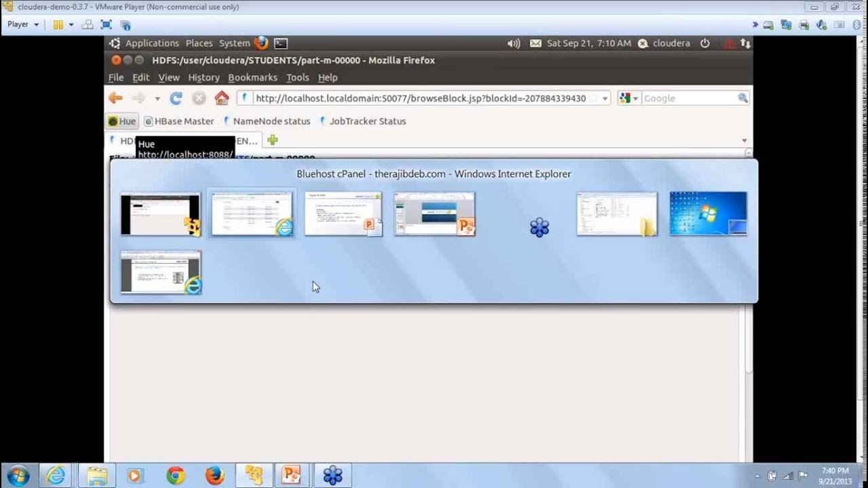Open the GNOME Places menu
868x488 pixels.
pos(199,43)
